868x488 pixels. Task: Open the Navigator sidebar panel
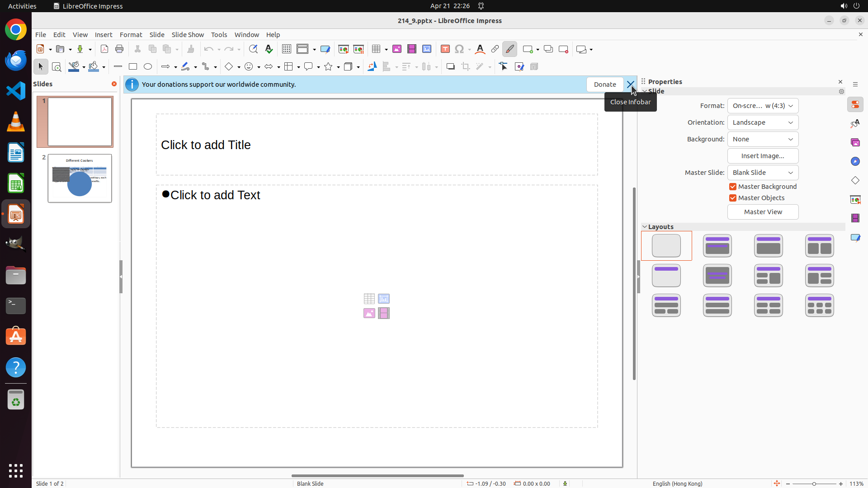pyautogui.click(x=855, y=161)
